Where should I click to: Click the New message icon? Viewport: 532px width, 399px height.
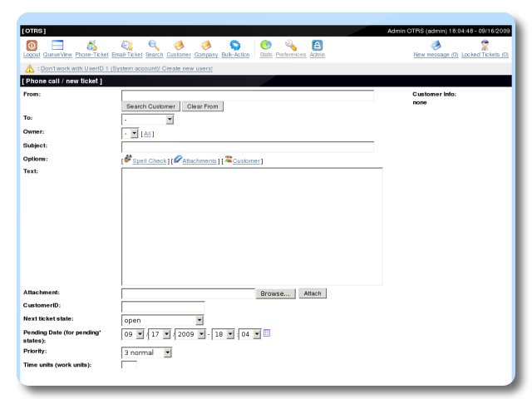coord(436,46)
